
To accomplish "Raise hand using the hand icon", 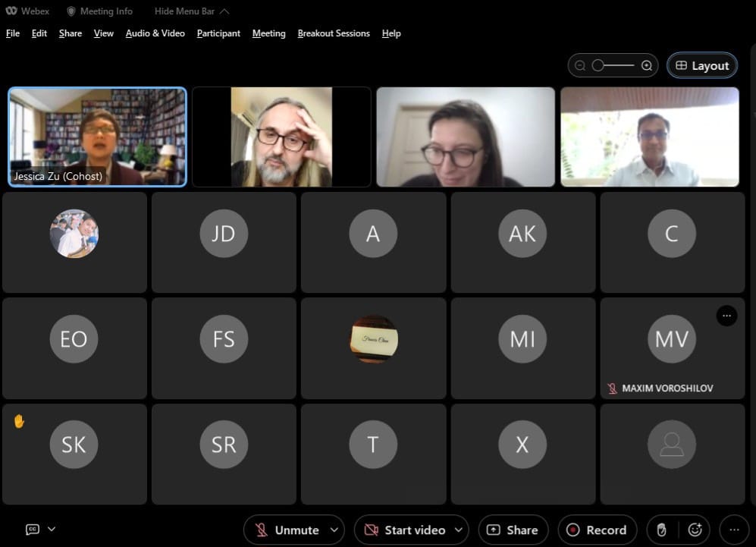I will coord(661,530).
